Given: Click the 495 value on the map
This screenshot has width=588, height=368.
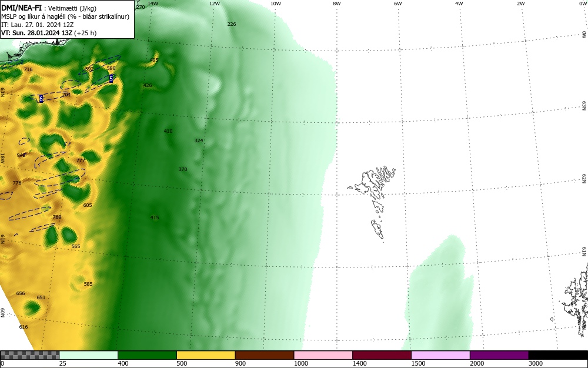Looking at the screenshot, I should coord(153,60).
